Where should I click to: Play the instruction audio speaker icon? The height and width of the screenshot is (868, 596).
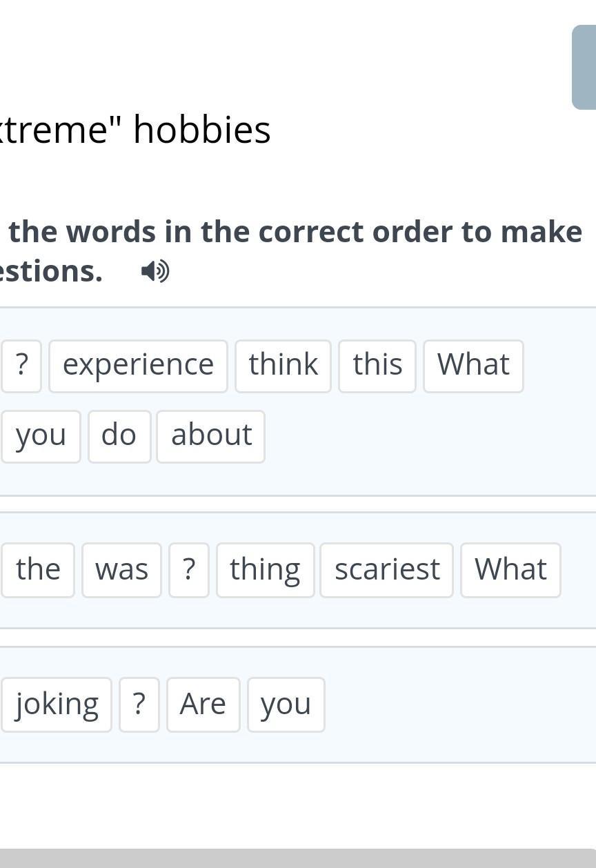(x=155, y=271)
